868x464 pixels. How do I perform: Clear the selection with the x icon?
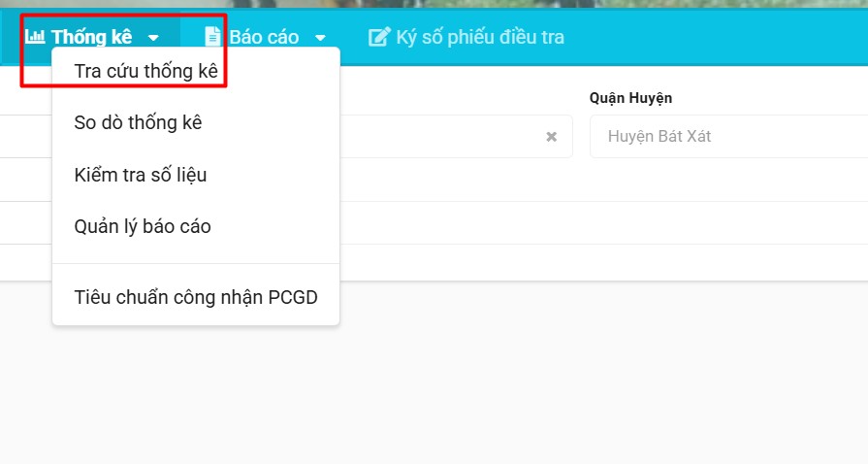[551, 137]
